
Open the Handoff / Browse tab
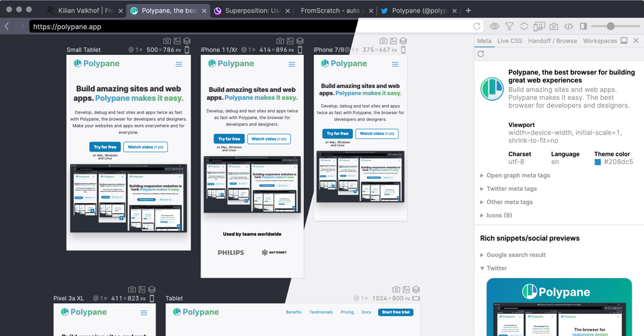pos(552,41)
